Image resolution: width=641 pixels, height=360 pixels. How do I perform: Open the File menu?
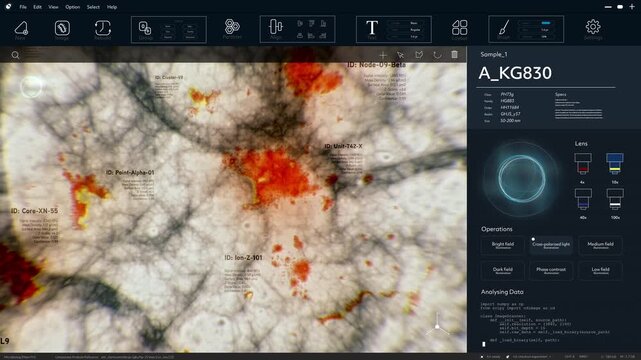(23, 7)
